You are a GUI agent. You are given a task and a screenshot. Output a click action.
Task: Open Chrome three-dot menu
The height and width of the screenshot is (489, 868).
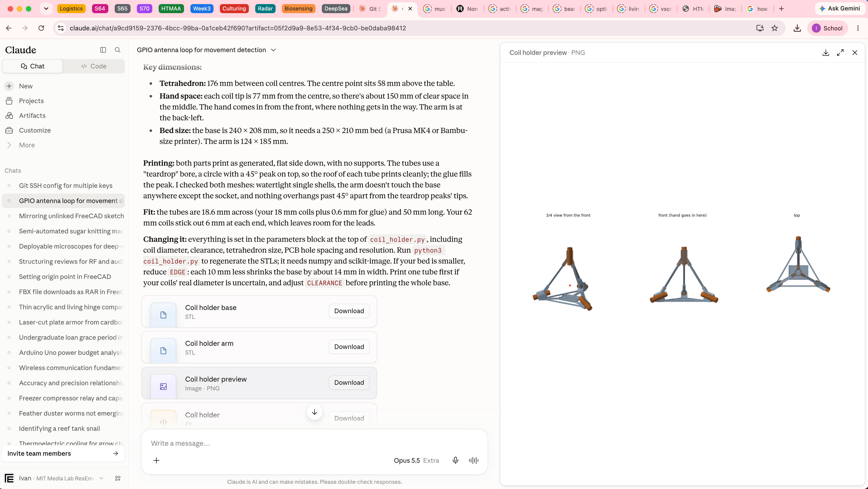coord(858,28)
